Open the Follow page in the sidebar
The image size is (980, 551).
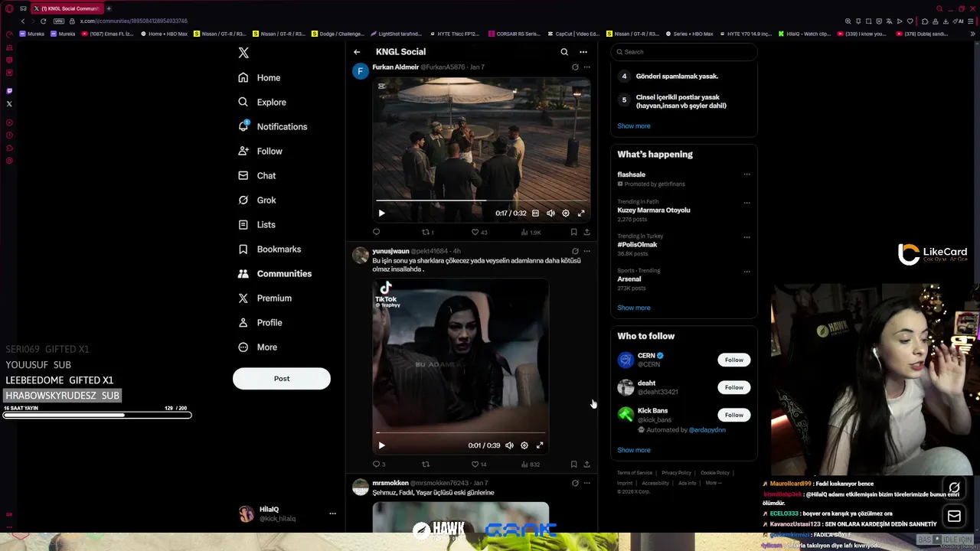tap(260, 151)
